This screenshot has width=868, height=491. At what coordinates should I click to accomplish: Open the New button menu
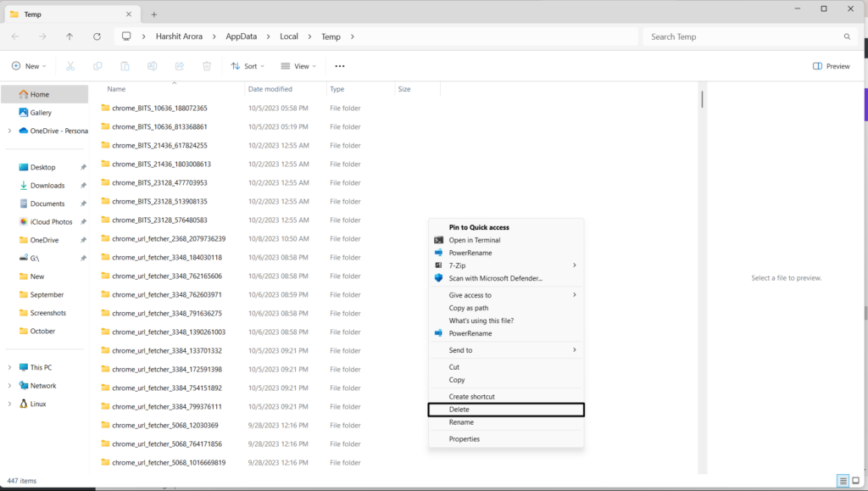coord(29,66)
